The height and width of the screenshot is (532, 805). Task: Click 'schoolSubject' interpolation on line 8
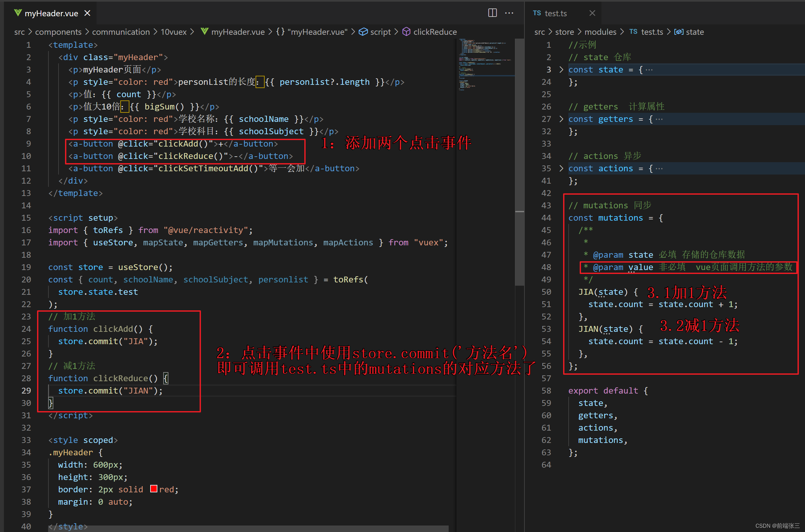(271, 131)
